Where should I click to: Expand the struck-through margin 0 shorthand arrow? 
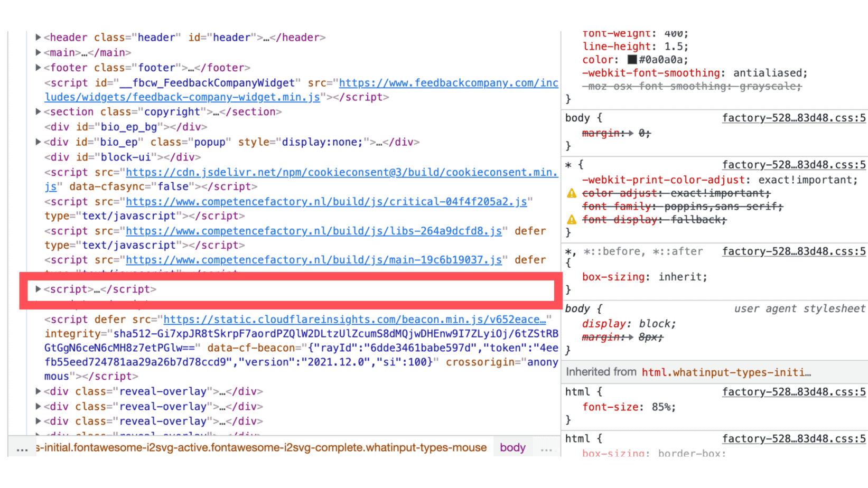[x=631, y=134]
